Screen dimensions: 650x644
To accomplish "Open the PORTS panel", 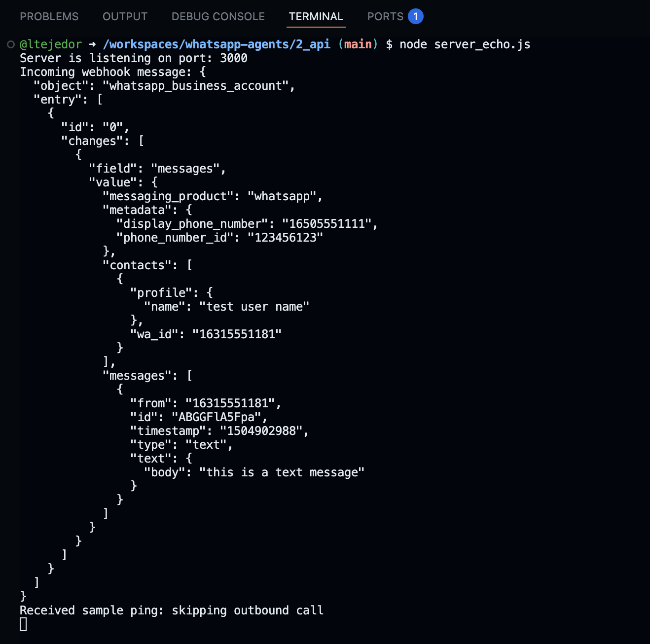I will click(x=385, y=16).
